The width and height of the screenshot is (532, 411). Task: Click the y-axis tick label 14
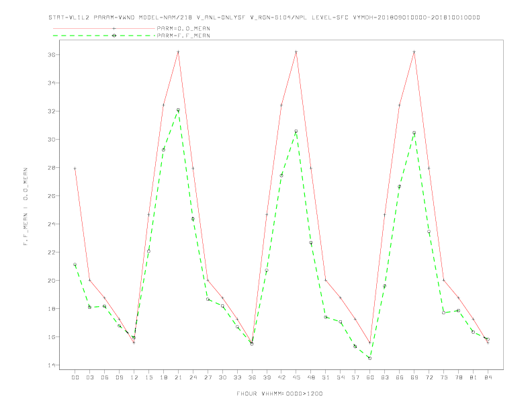click(52, 365)
